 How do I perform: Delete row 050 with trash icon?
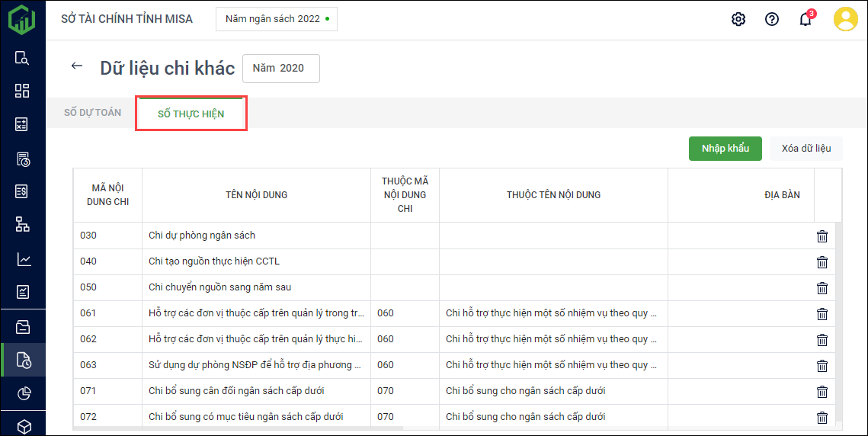click(822, 288)
